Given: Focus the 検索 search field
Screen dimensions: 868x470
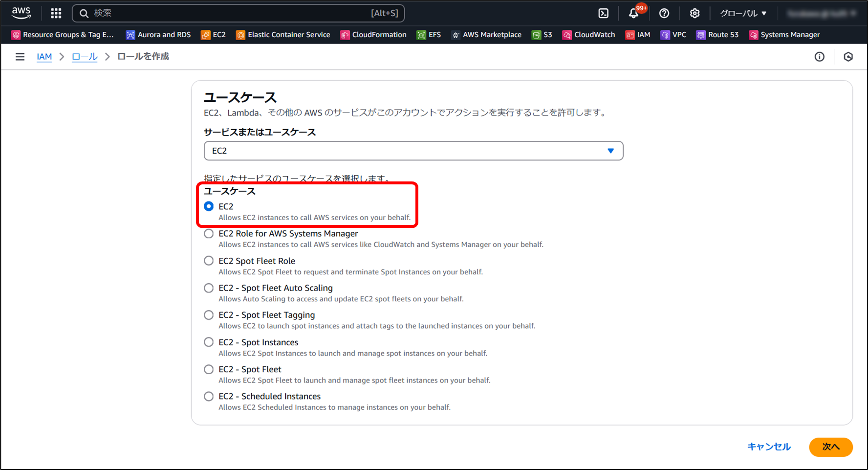Looking at the screenshot, I should point(238,13).
